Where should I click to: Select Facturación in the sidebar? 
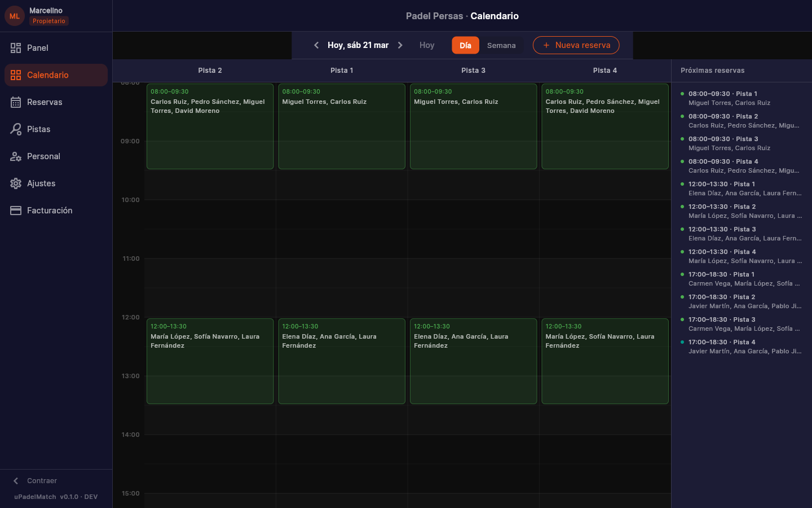point(50,211)
